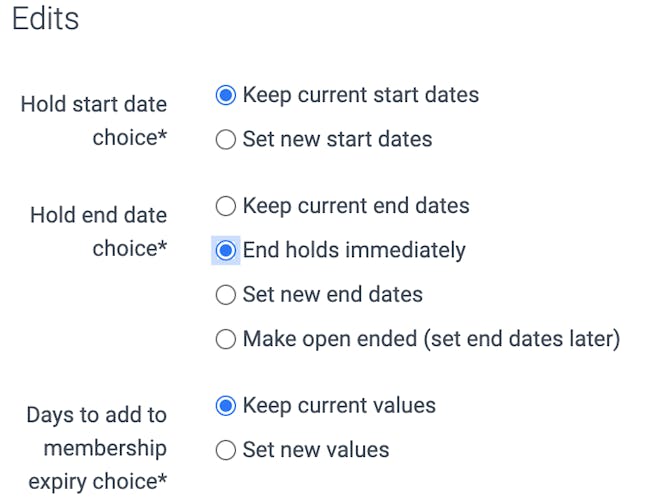Select the Keep current values radio button
Viewport: 650px width, 500px height.
226,406
